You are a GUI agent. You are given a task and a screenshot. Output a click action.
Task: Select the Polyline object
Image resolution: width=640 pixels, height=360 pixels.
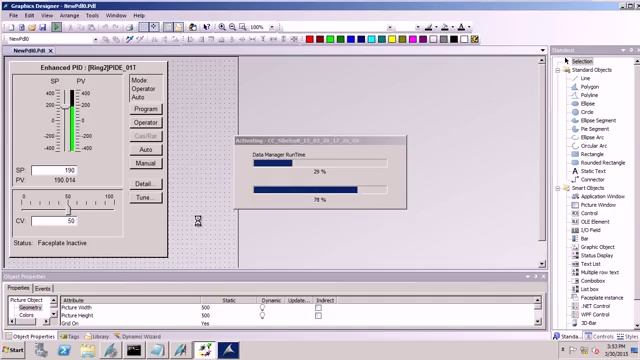coord(589,95)
